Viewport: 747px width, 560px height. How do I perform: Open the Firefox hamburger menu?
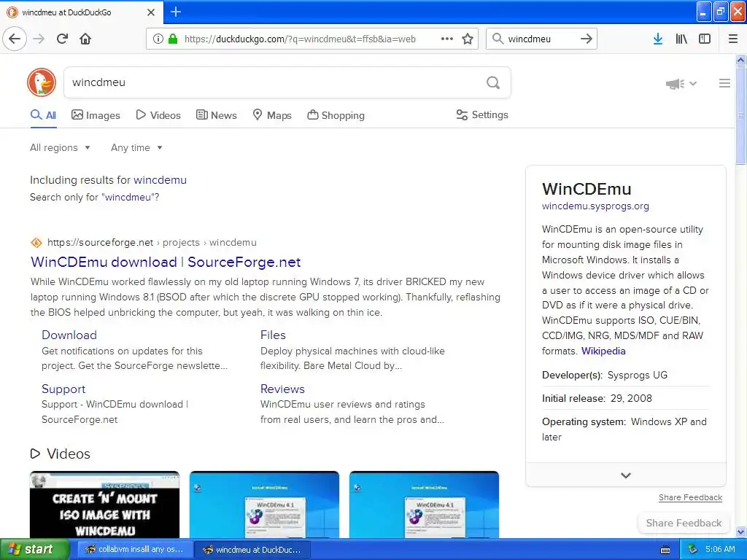[733, 39]
